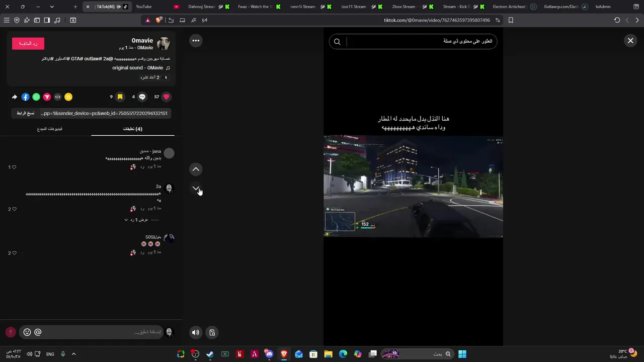This screenshot has height=362, width=644.
Task: Open the browser hamburger menu
Action: (x=7, y=20)
